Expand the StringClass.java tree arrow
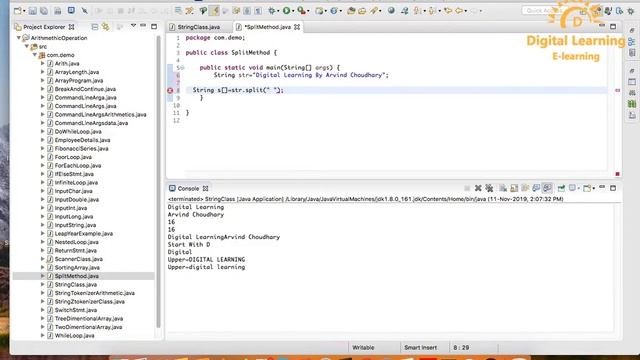 pyautogui.click(x=42, y=284)
